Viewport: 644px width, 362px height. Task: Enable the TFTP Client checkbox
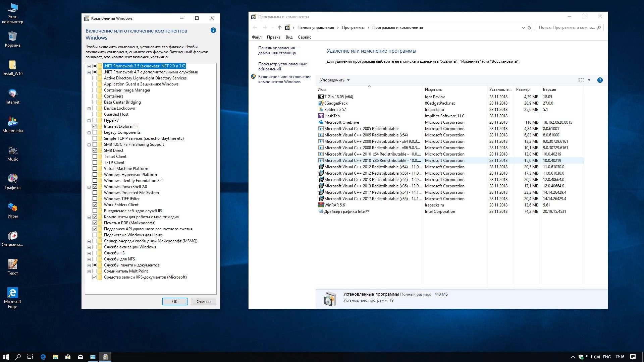(95, 163)
